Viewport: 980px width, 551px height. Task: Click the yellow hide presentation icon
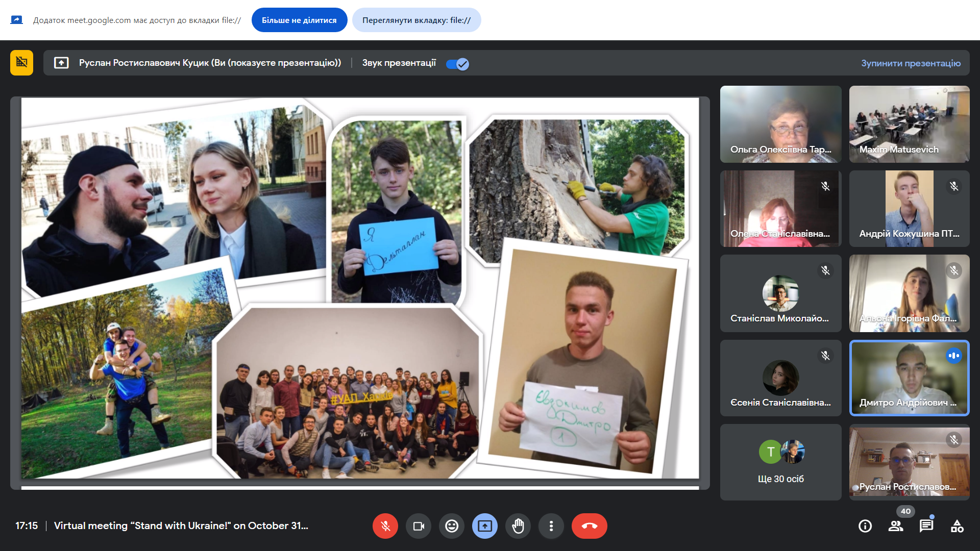(21, 63)
